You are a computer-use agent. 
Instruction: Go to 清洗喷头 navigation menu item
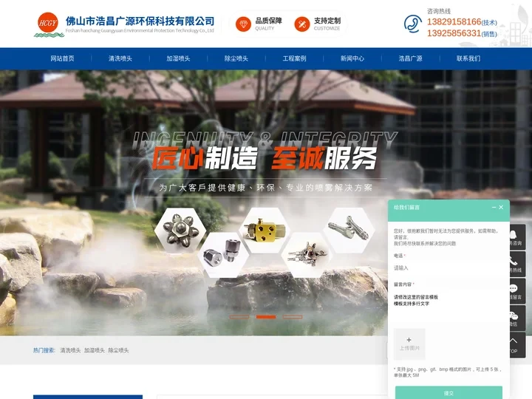coord(120,58)
